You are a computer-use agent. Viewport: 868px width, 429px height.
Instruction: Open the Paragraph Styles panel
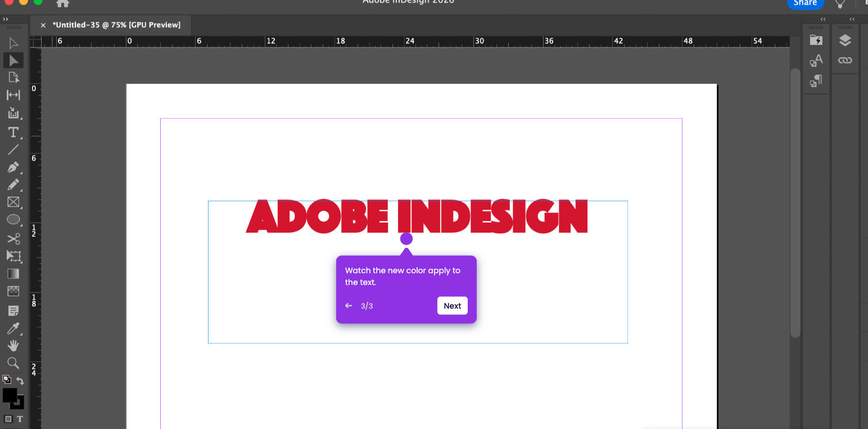pos(816,82)
